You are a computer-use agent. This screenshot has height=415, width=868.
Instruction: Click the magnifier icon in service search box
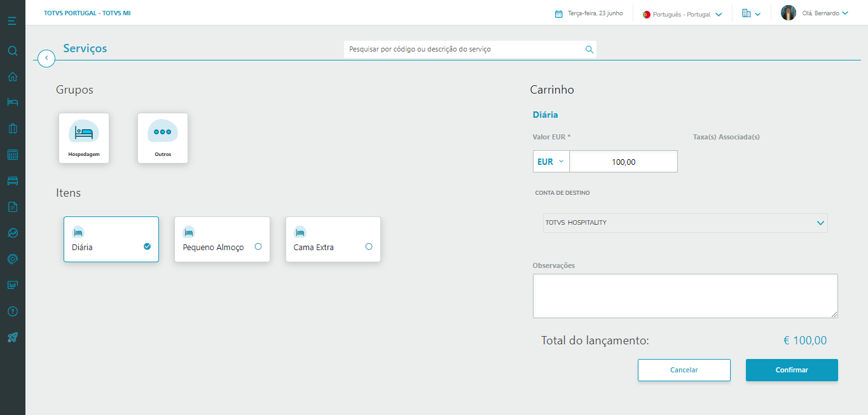(x=589, y=50)
